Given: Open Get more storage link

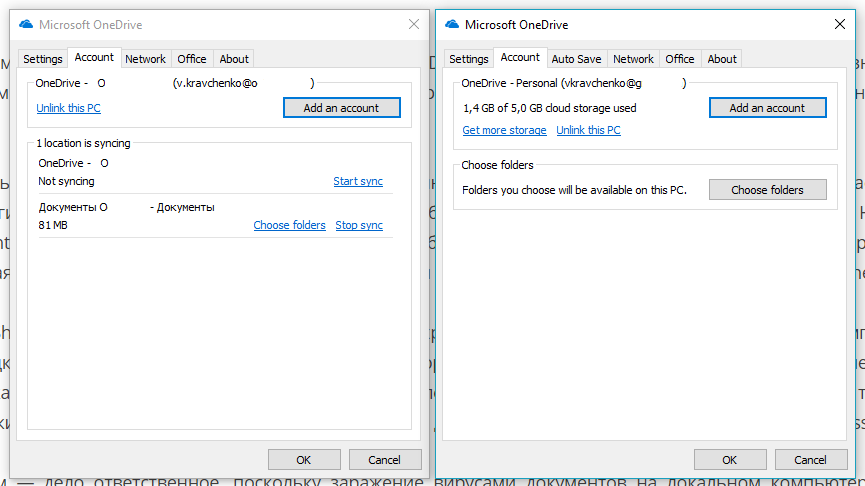Looking at the screenshot, I should tap(504, 130).
